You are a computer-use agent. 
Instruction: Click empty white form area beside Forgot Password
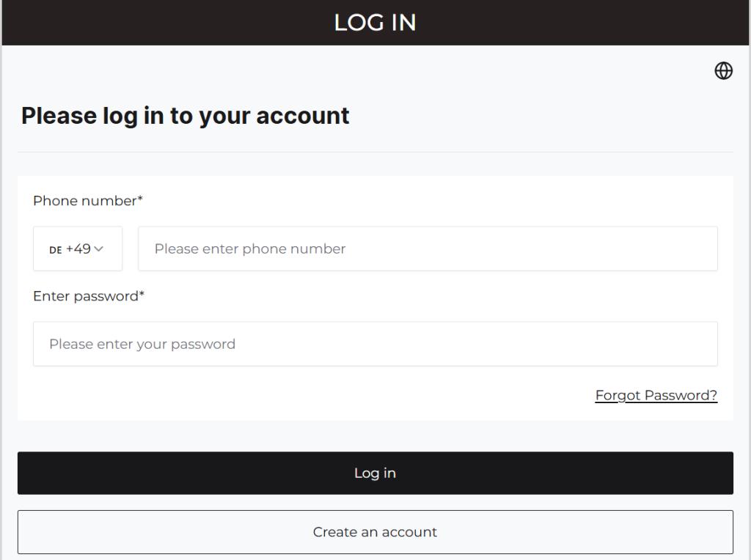coord(293,396)
